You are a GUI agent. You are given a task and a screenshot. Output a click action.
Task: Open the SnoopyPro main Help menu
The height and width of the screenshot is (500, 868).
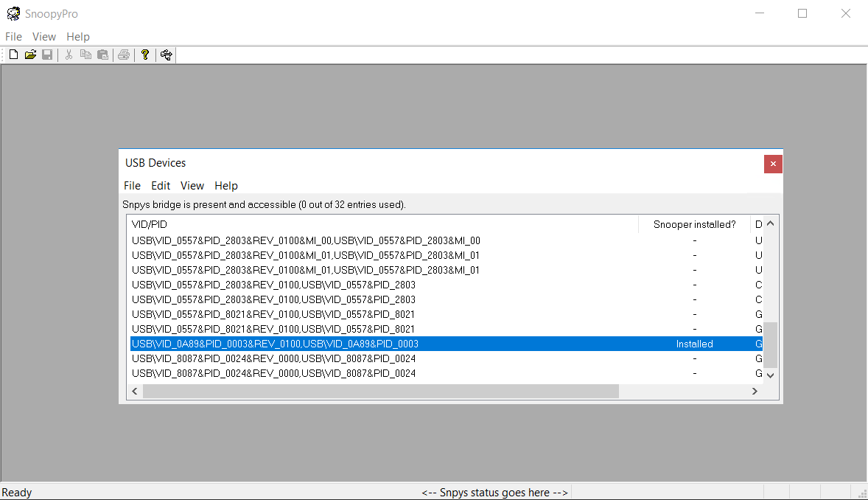coord(78,37)
